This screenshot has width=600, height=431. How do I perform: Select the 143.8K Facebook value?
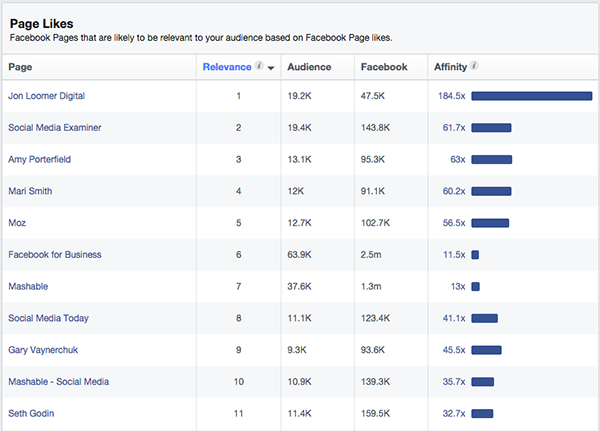(x=375, y=128)
